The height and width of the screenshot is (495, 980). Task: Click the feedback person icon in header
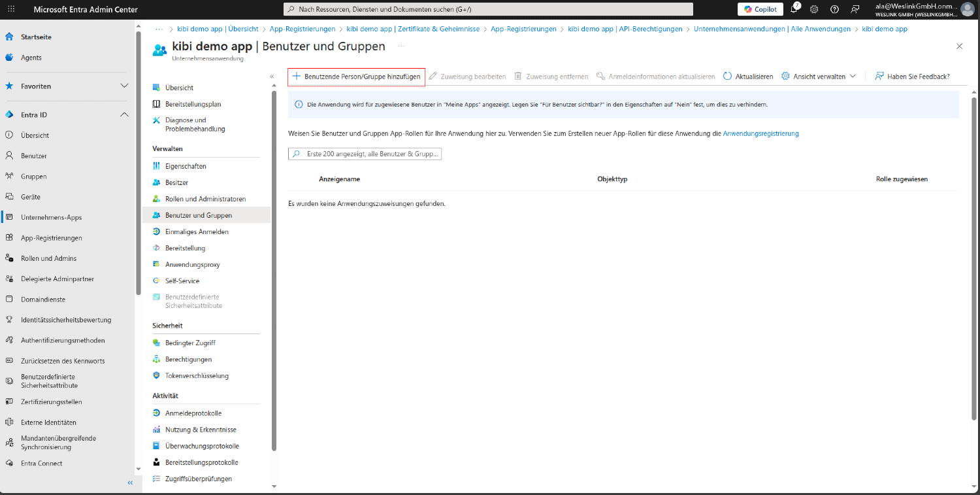tap(855, 9)
